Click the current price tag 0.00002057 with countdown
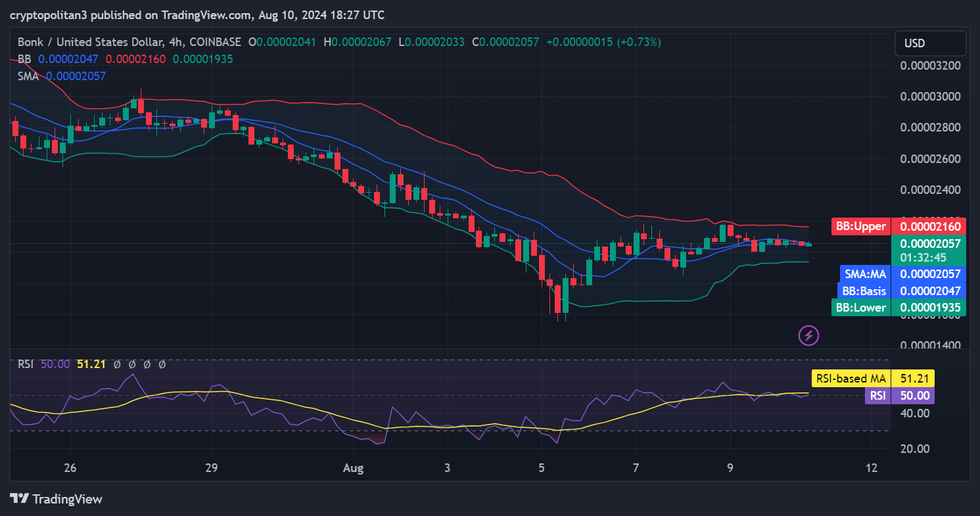Screen dimensions: 980x516 tap(929, 250)
